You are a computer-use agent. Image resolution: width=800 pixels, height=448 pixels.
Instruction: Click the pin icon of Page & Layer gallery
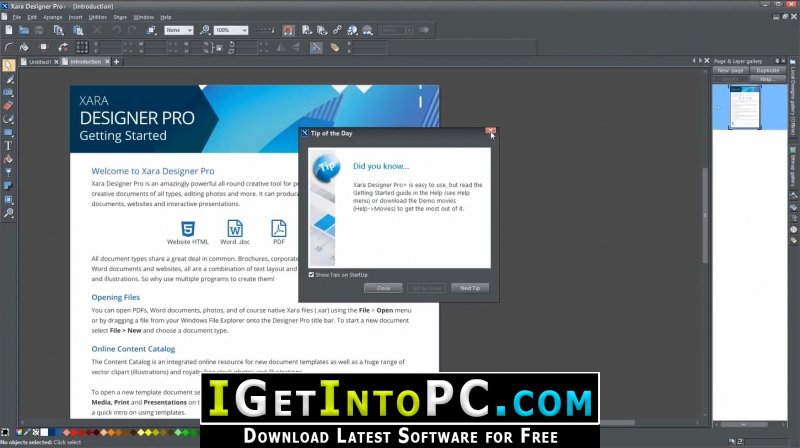point(777,61)
